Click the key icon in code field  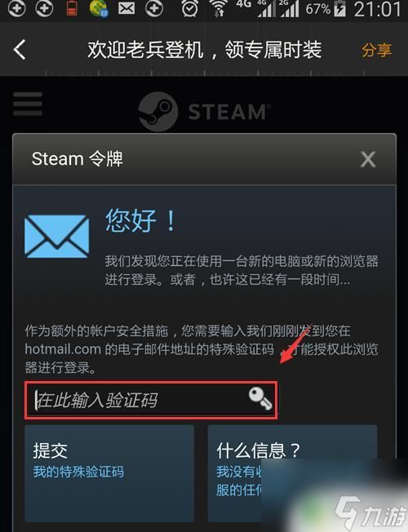[x=260, y=399]
